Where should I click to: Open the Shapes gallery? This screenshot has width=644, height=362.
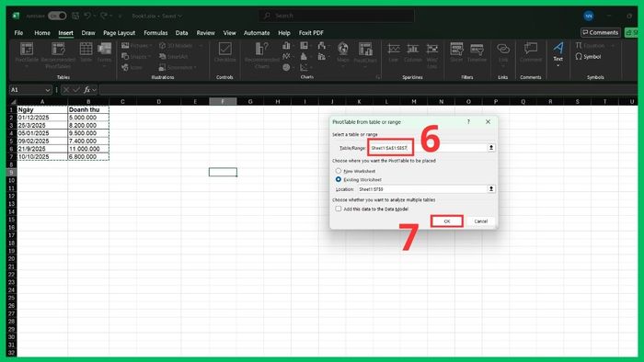point(135,56)
